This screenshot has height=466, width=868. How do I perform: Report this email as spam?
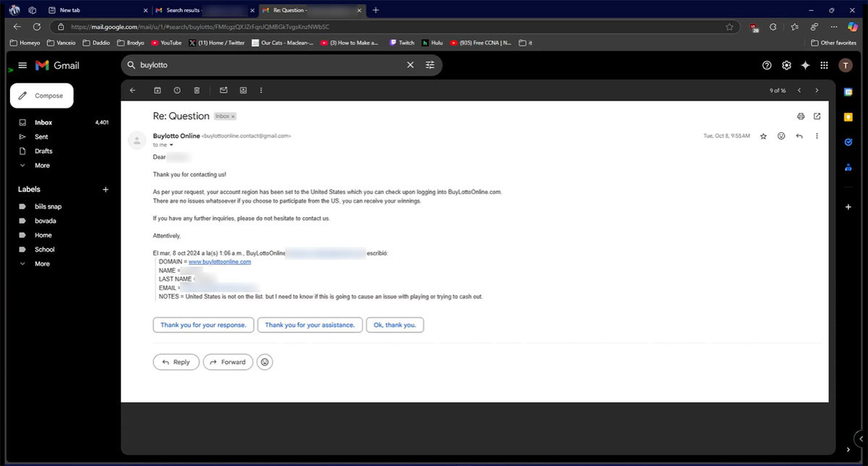(x=177, y=90)
